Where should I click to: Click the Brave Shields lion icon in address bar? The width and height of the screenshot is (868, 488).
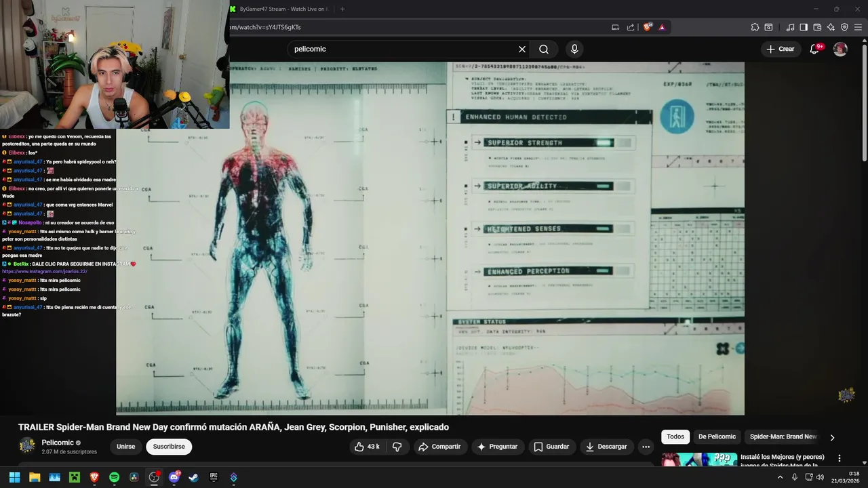pyautogui.click(x=648, y=27)
